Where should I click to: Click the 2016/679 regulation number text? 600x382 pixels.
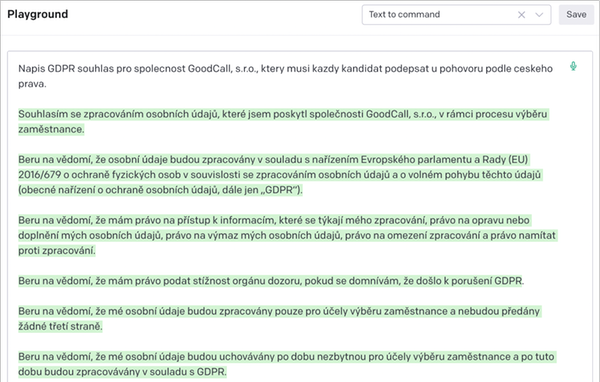click(40, 175)
